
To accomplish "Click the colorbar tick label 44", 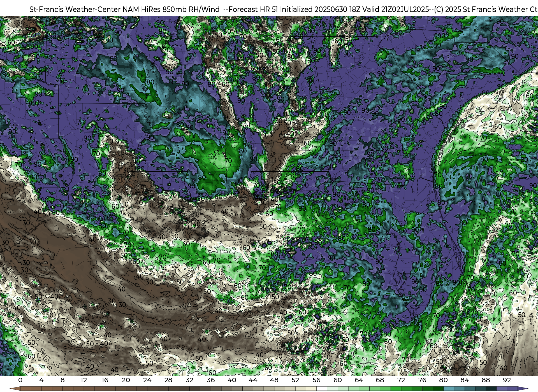I will (x=253, y=380).
